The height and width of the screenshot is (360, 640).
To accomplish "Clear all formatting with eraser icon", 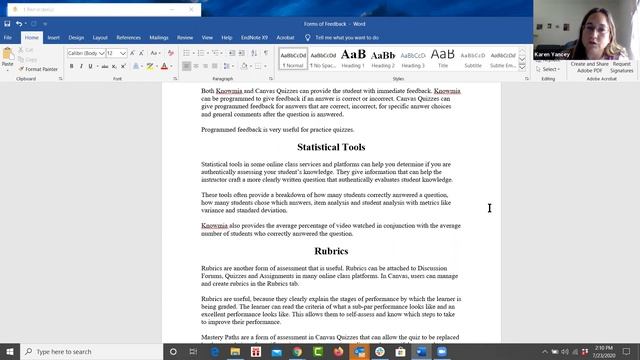I will coord(171,53).
